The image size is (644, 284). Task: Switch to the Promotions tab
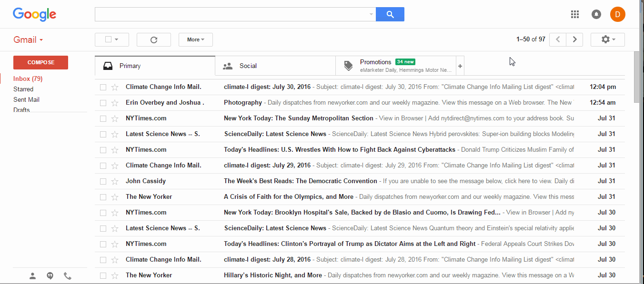pyautogui.click(x=396, y=66)
